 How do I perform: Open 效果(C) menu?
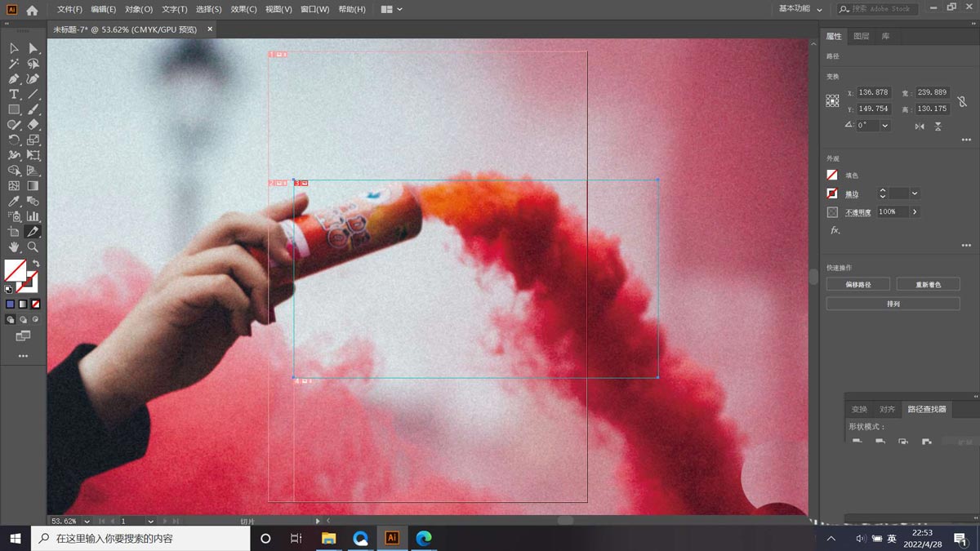coord(243,10)
